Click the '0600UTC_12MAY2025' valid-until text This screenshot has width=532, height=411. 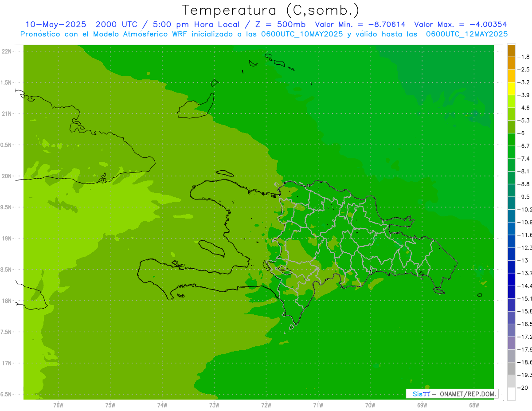[467, 34]
